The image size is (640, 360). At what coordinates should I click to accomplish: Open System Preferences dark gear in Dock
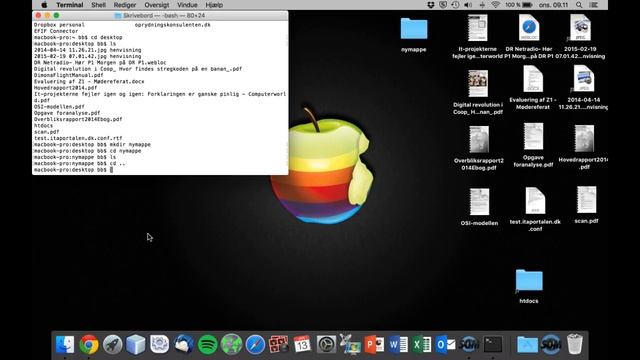(x=327, y=344)
